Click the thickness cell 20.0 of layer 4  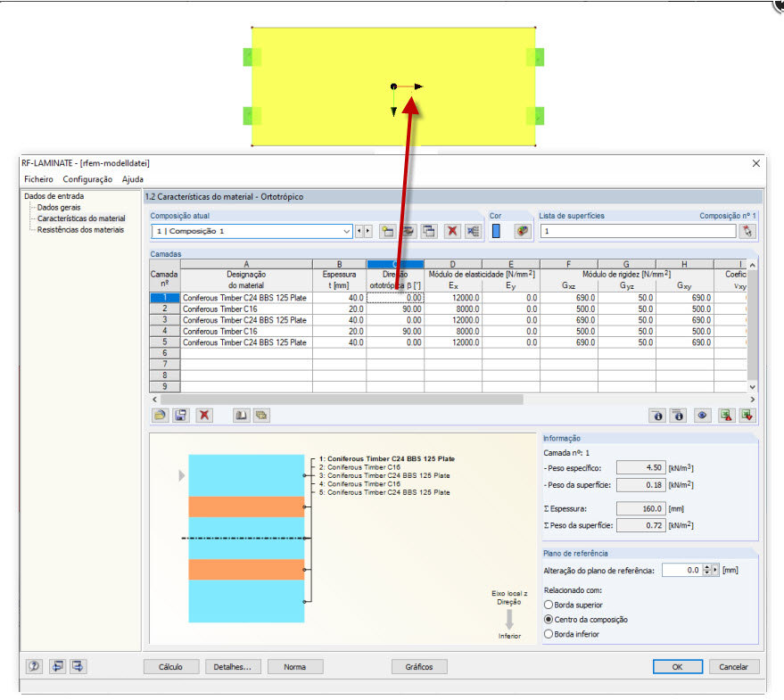340,332
